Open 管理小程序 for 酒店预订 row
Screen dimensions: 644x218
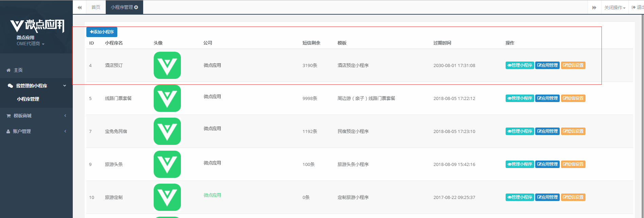coord(520,65)
